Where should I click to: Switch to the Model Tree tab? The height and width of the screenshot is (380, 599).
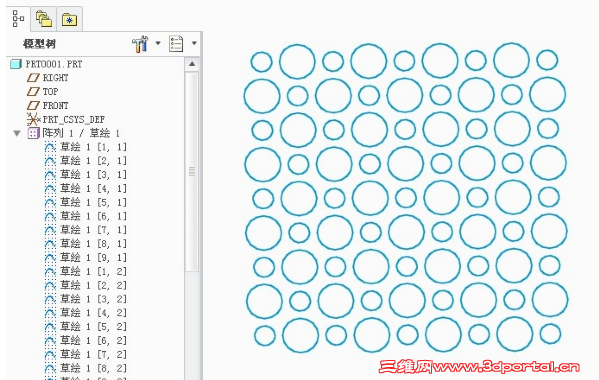click(18, 19)
